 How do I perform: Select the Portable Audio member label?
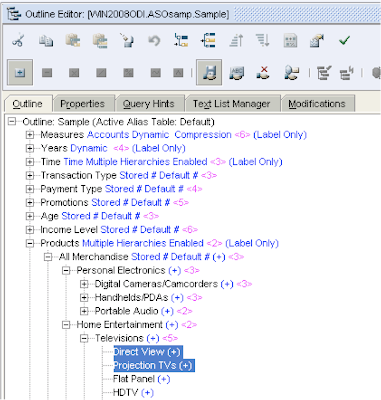point(126,311)
